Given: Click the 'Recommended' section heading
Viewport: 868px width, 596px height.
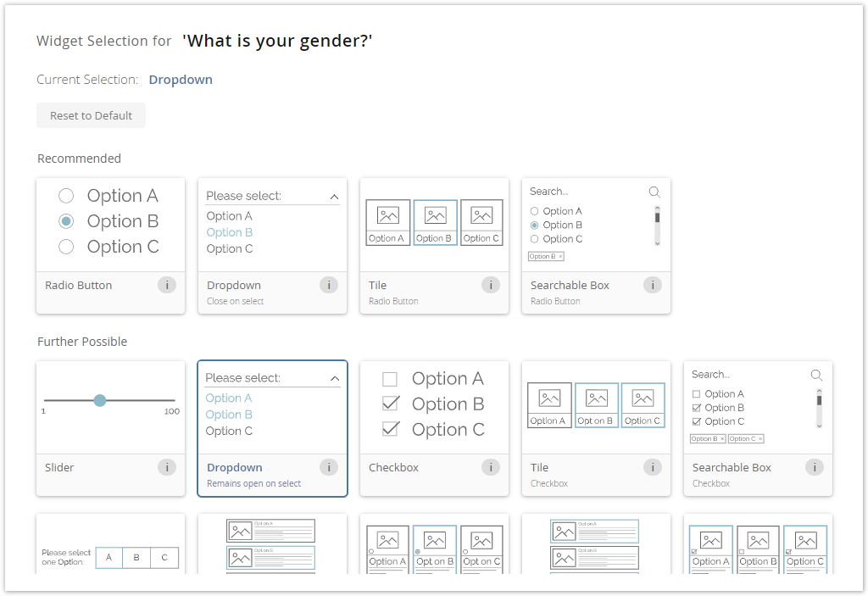Looking at the screenshot, I should tap(79, 159).
